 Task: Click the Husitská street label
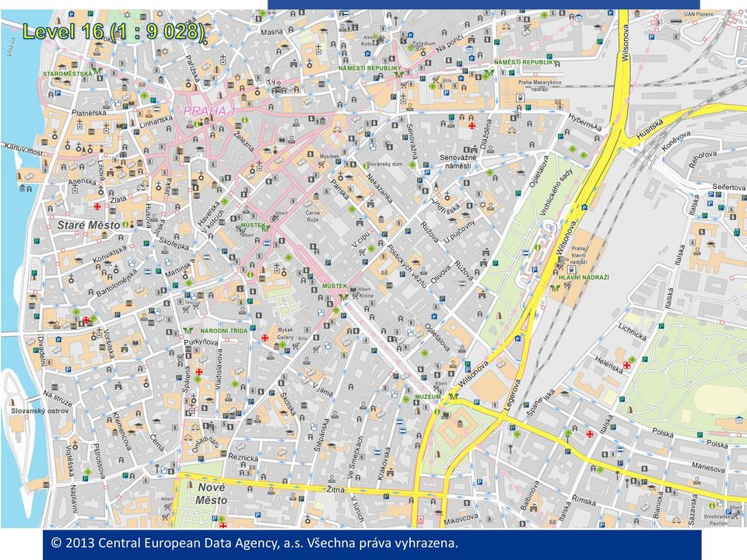[x=650, y=128]
